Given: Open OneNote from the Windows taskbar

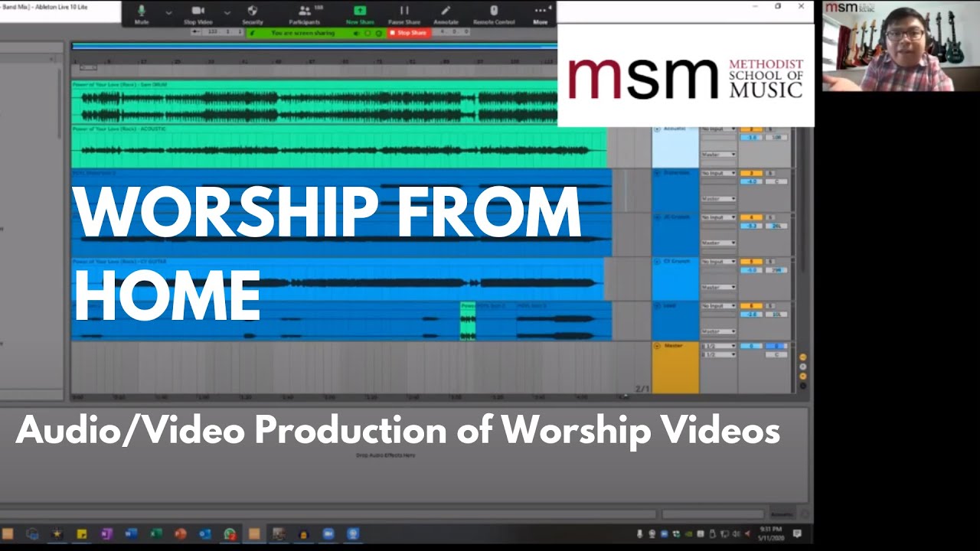Looking at the screenshot, I should (106, 534).
